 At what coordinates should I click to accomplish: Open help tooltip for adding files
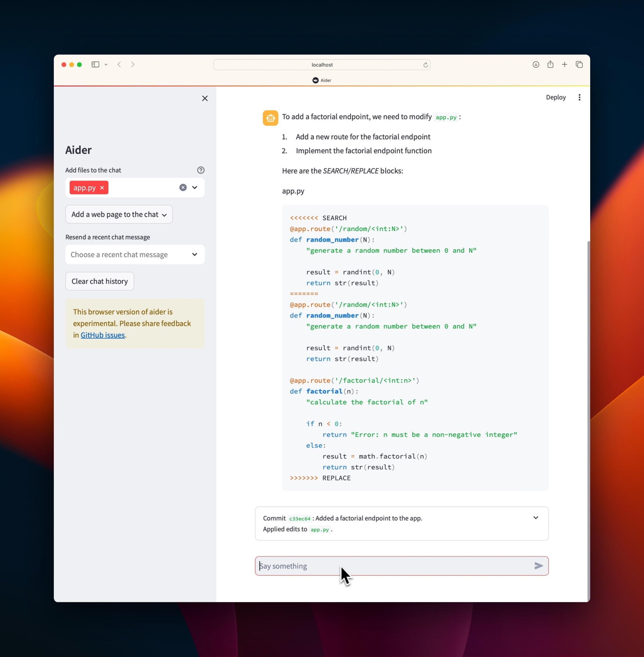point(201,170)
